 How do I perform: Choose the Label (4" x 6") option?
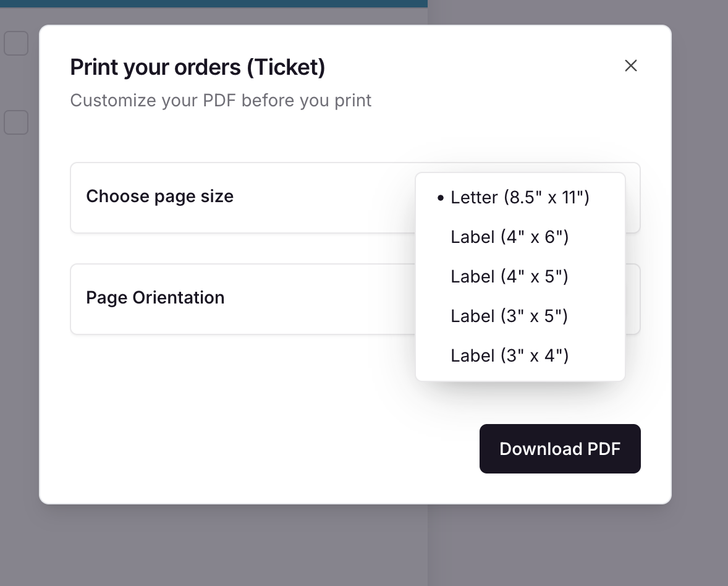point(509,237)
